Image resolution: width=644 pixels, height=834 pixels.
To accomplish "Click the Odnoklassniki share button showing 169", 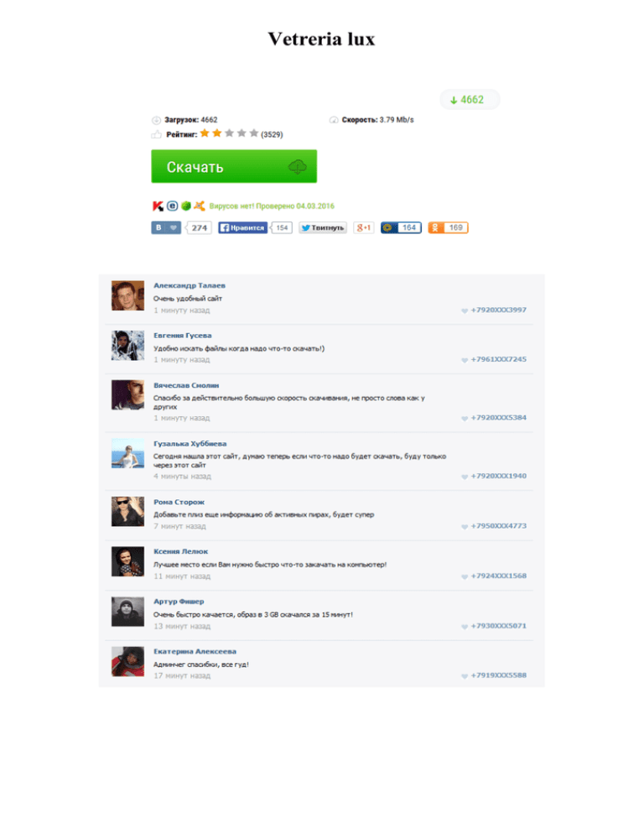I will click(x=449, y=227).
